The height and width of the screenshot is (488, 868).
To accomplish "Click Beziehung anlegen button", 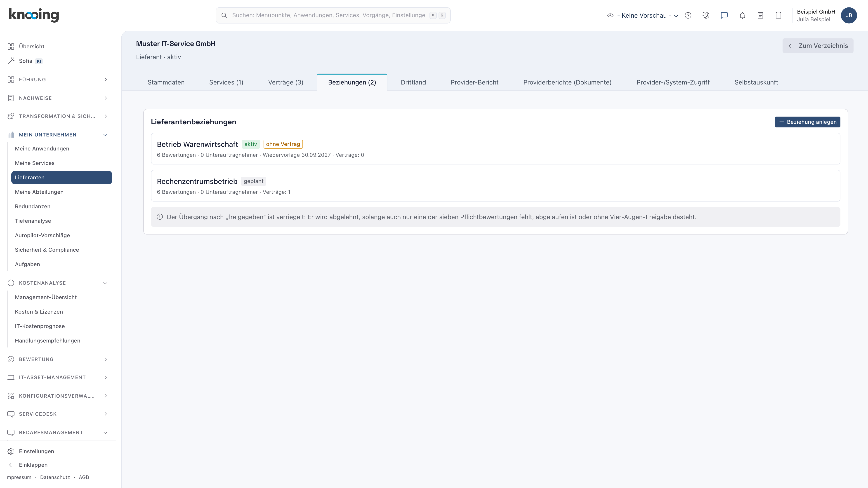I will (x=807, y=122).
